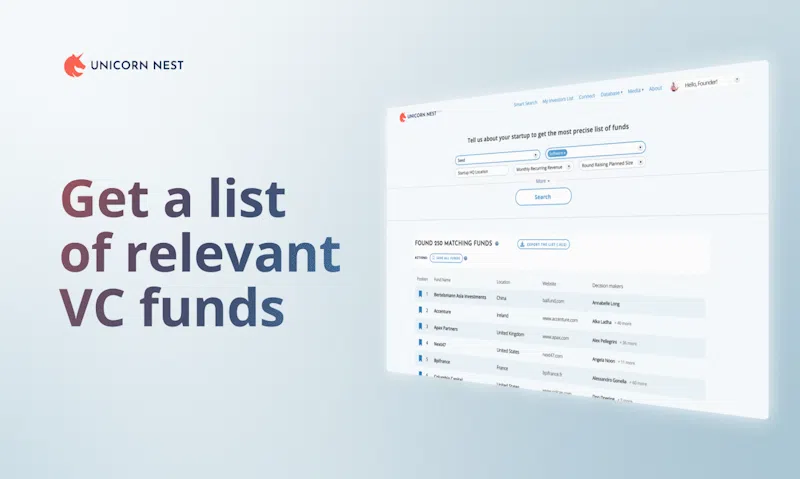The width and height of the screenshot is (800, 479).
Task: Click info icon beside Found 250 Matching Funds
Action: click(x=496, y=243)
